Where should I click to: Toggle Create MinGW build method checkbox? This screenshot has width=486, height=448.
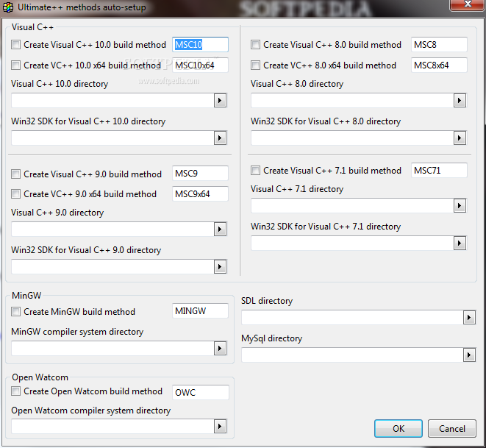point(15,311)
